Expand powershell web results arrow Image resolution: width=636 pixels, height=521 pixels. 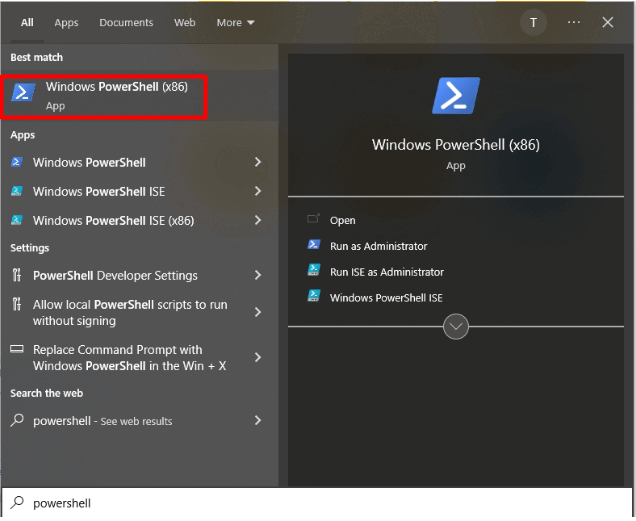(258, 420)
